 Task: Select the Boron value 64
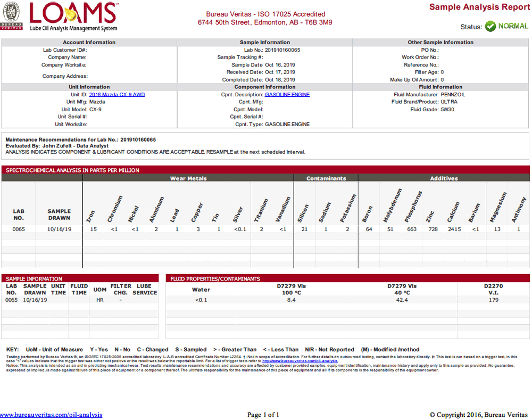point(369,229)
